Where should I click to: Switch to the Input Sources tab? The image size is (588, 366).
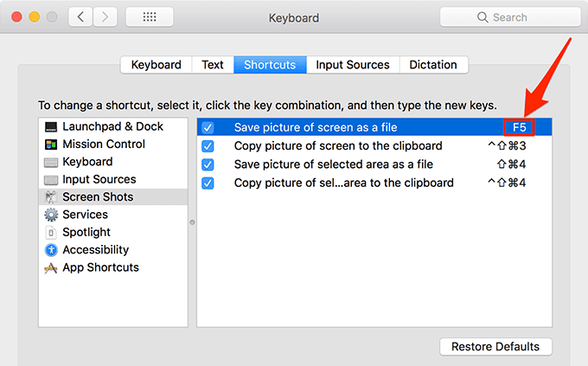tap(352, 65)
